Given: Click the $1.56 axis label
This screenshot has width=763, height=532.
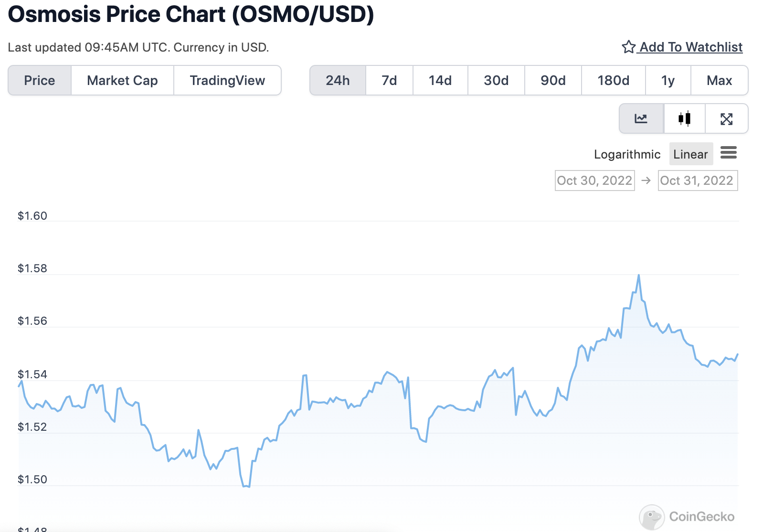Looking at the screenshot, I should [32, 321].
